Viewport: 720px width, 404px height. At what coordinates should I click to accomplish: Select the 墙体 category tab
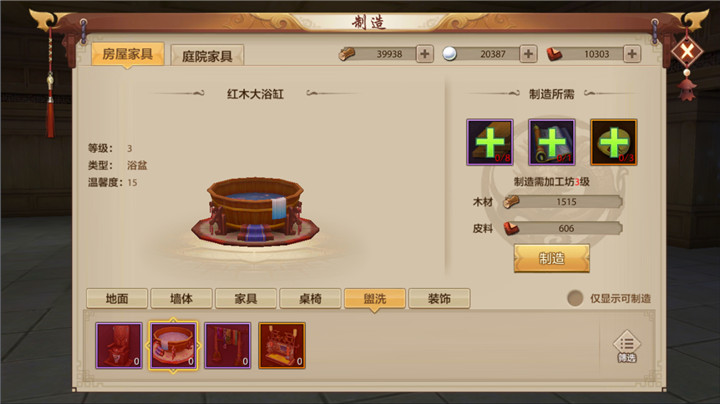181,299
